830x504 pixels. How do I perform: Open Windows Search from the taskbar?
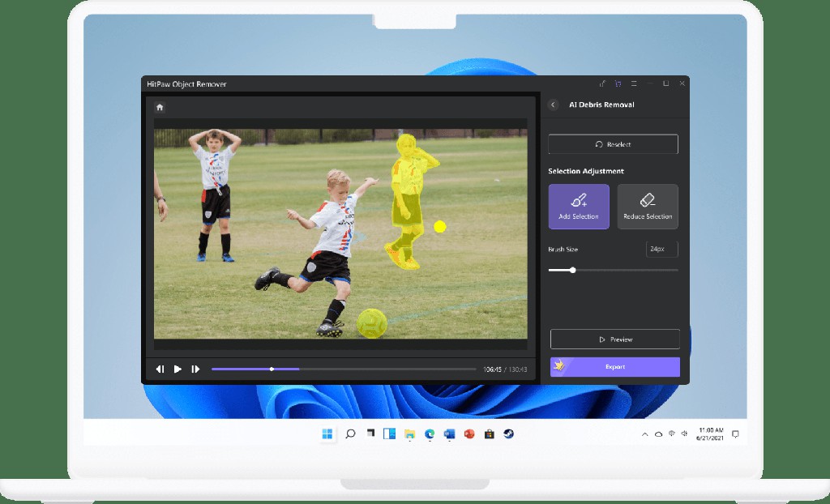tap(350, 434)
